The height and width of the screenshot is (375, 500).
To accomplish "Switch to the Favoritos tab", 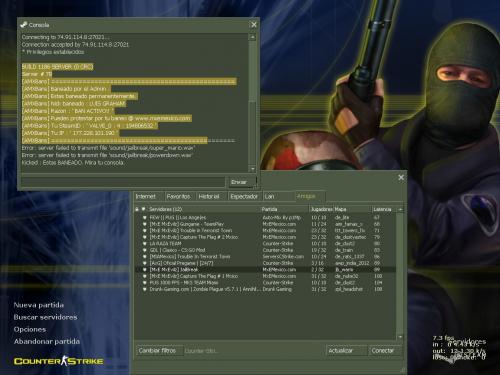I will tap(179, 196).
